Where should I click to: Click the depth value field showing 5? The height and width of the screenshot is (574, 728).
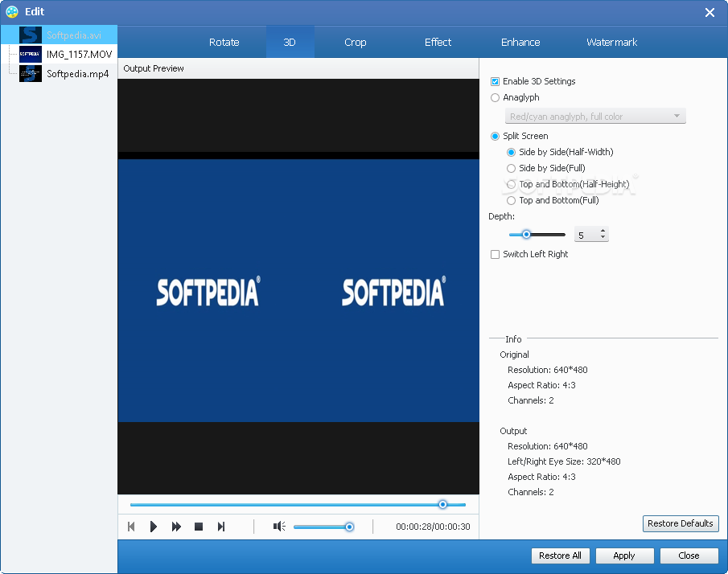pos(586,235)
